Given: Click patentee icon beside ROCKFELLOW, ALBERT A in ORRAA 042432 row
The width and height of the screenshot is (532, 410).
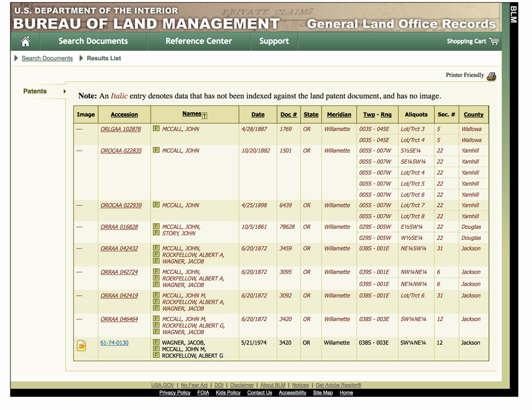Looking at the screenshot, I should click(156, 254).
